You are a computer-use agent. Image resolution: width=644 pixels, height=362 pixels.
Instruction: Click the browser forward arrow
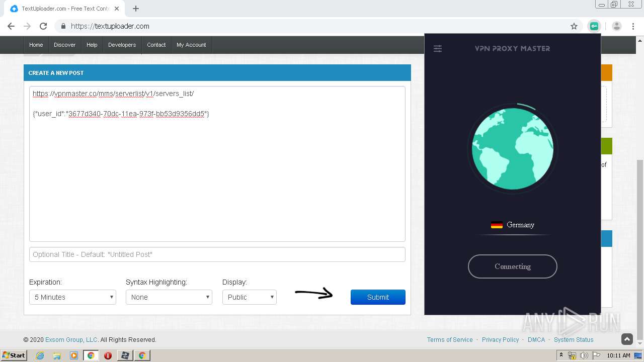click(27, 26)
